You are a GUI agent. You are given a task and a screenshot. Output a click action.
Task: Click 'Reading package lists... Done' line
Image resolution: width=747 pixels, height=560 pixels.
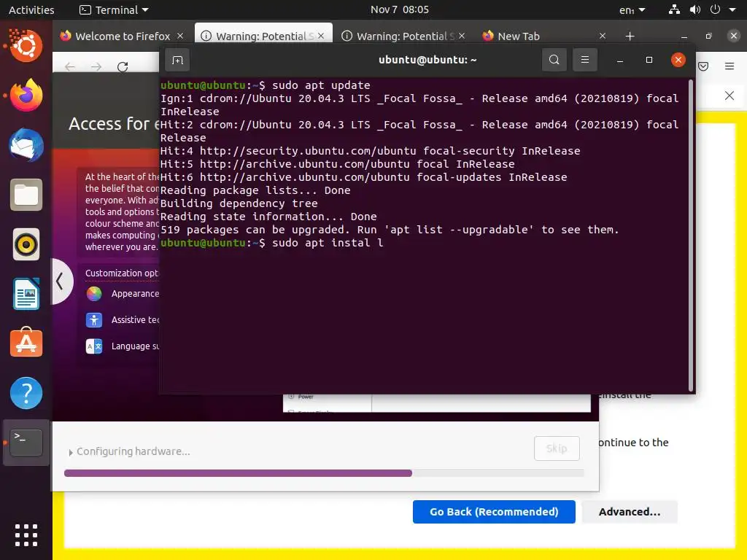point(255,190)
